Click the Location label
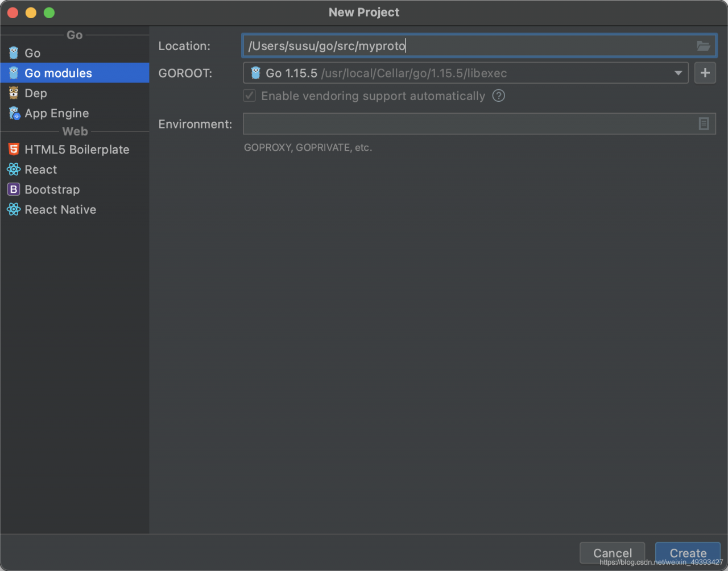 point(184,46)
